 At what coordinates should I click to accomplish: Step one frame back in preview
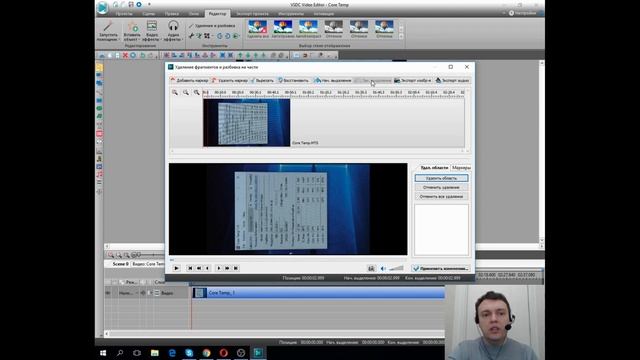(x=208, y=268)
